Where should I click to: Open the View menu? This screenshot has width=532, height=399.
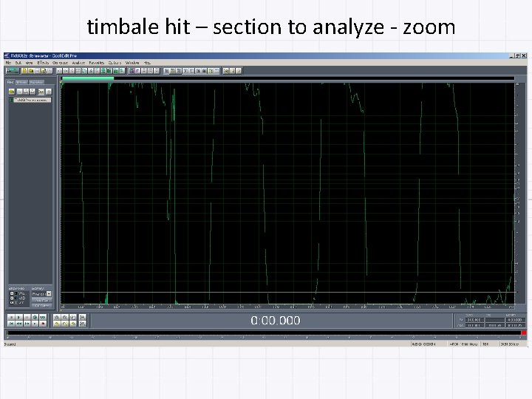pos(29,63)
